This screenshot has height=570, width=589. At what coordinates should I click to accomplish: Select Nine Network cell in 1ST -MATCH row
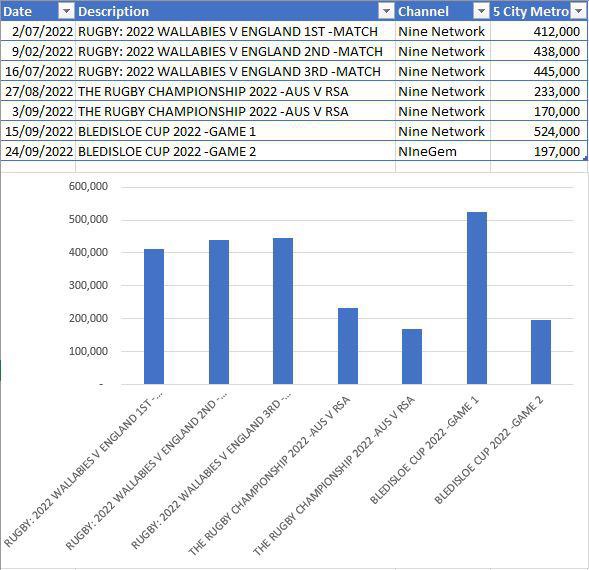point(443,31)
